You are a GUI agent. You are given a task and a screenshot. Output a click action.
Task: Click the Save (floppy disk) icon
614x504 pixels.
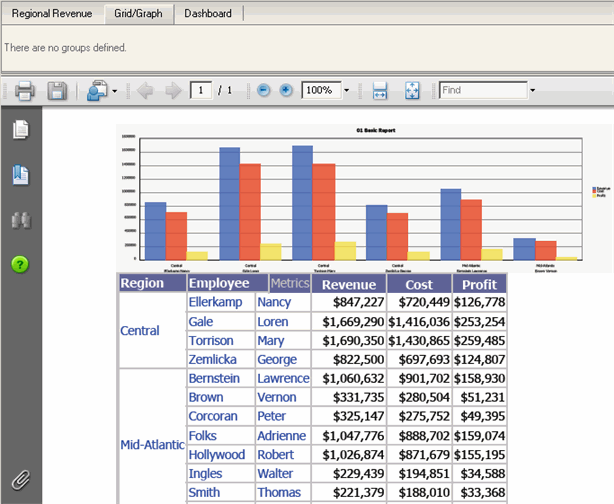pos(57,91)
